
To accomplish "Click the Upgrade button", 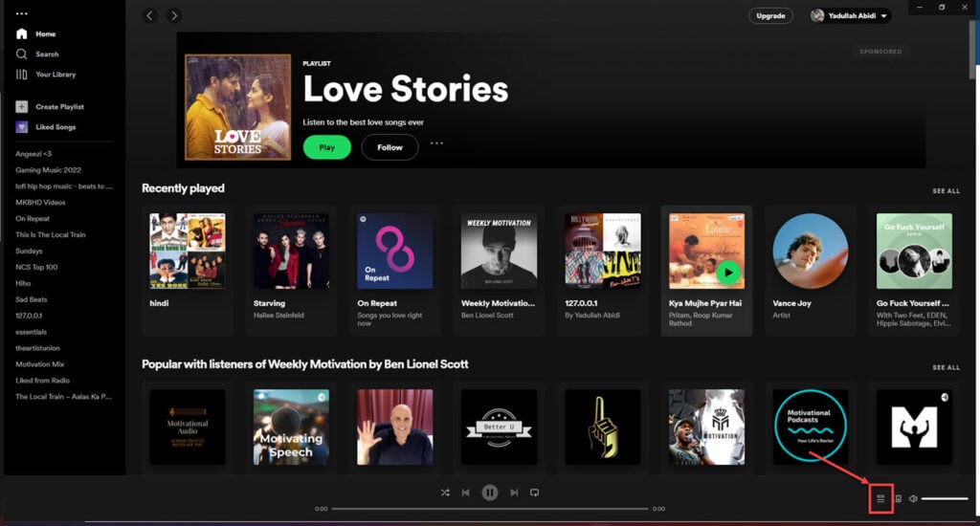I will [770, 15].
